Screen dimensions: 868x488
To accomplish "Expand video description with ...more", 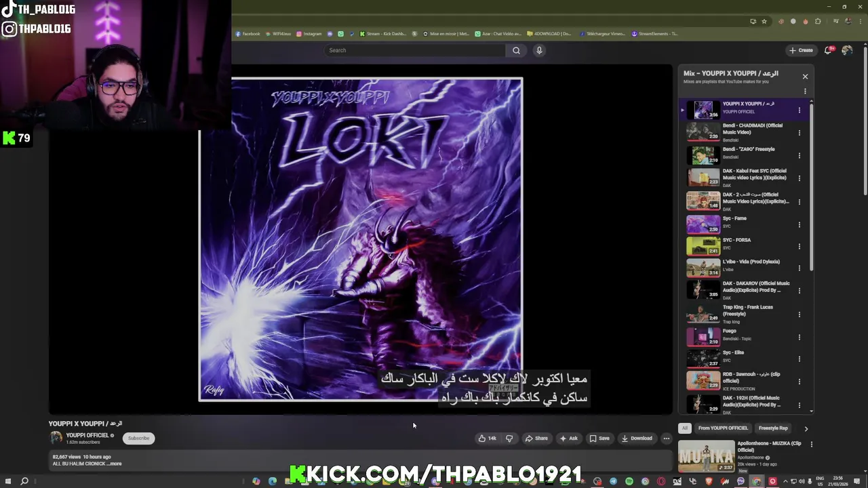I will (115, 464).
